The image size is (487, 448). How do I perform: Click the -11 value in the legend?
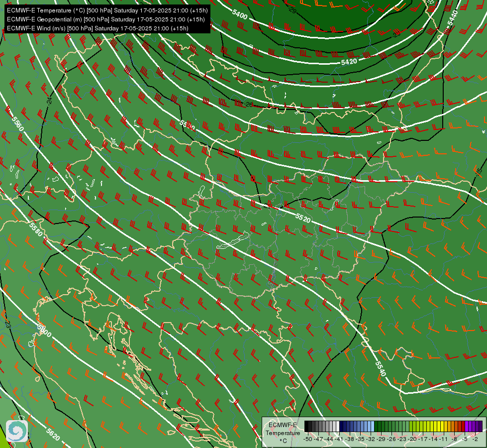[x=444, y=439]
